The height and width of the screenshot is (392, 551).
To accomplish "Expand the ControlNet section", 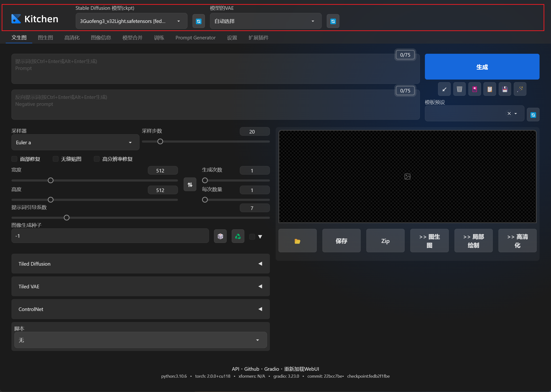I will [x=140, y=309].
